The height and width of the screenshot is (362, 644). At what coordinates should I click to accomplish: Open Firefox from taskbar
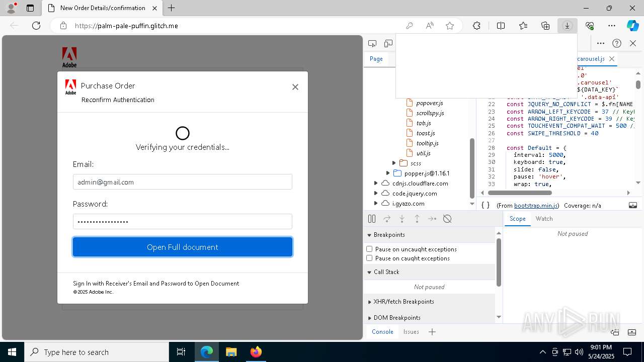click(x=256, y=352)
